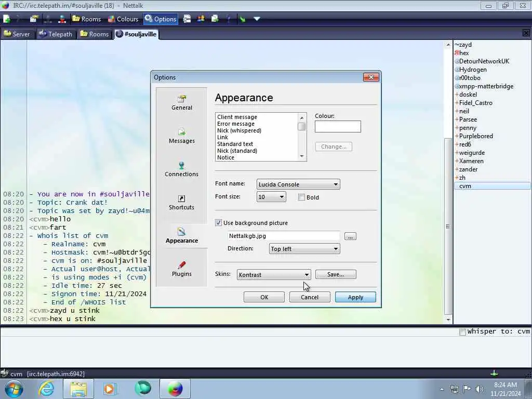Show hidden system tray icons
The height and width of the screenshot is (399, 532).
[x=442, y=389]
